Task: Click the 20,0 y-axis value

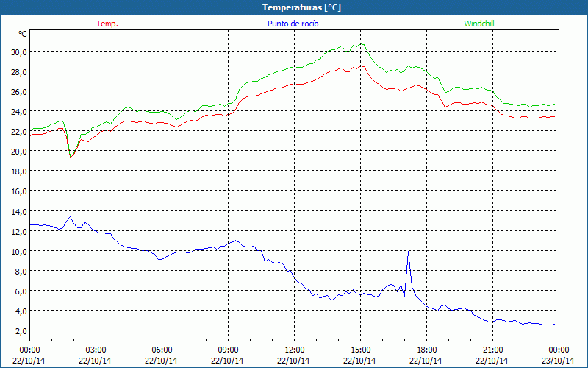Action: tap(19, 152)
